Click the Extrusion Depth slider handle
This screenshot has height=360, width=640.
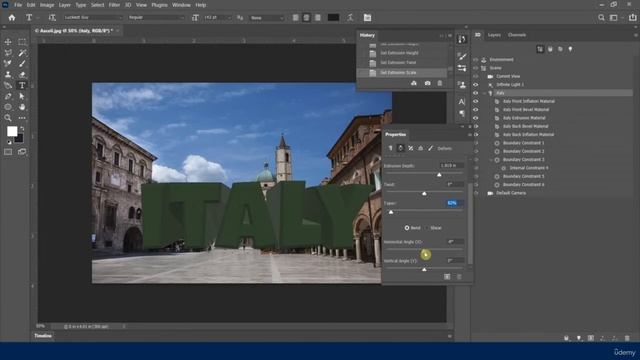(439, 175)
